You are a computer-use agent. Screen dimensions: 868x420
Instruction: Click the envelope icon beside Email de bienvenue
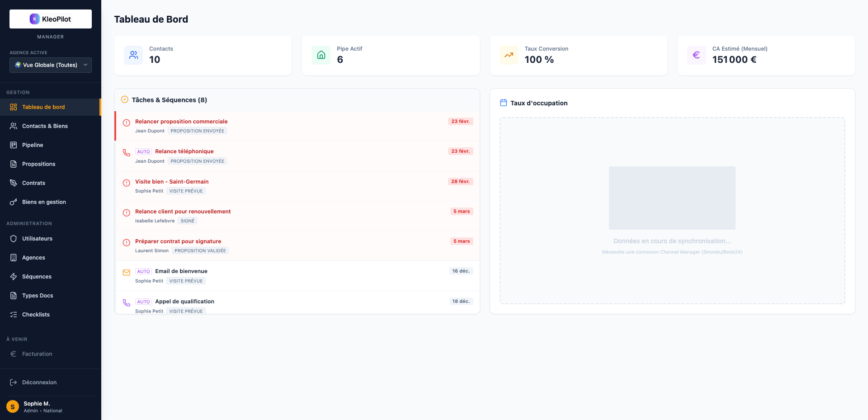click(127, 273)
